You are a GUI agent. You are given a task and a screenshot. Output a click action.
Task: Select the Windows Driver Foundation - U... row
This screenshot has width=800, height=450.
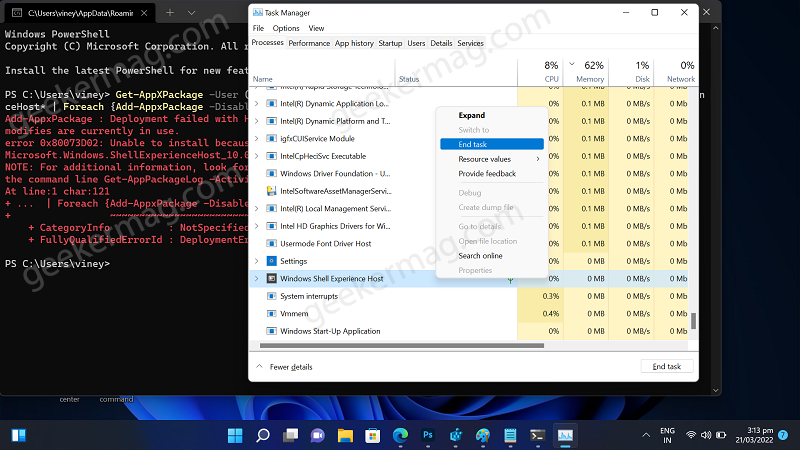468,173
